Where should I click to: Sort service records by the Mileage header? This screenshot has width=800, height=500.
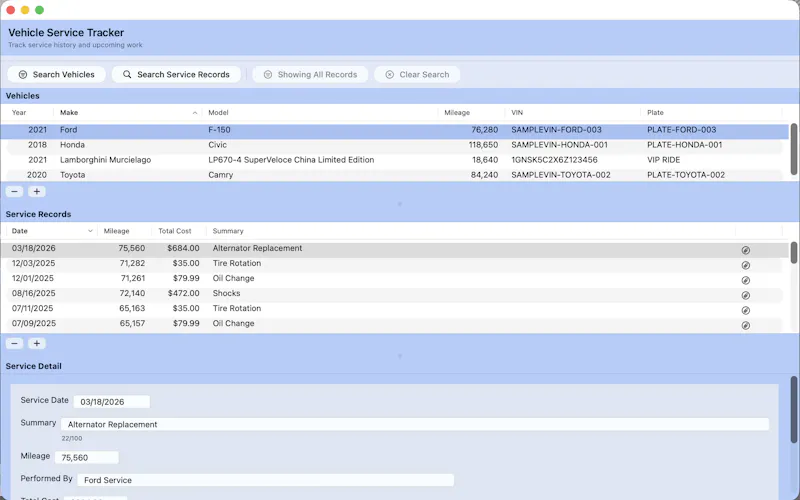coord(124,231)
